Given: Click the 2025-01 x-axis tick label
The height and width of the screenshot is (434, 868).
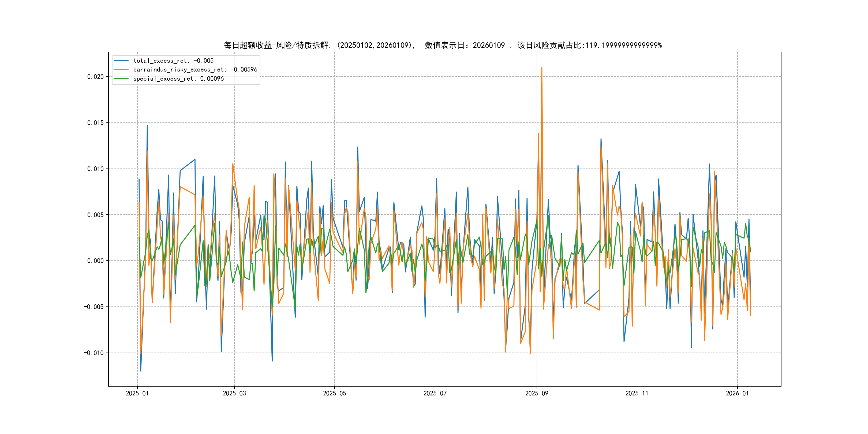Looking at the screenshot, I should (137, 393).
